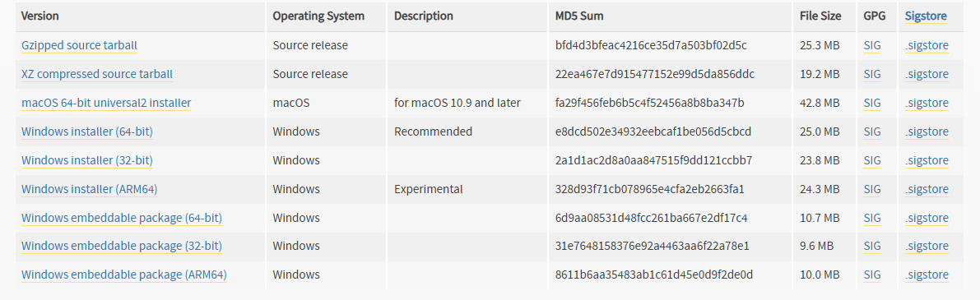Select MD5 sum of Windows installer (64-bit)
This screenshot has width=980, height=300.
pos(653,132)
